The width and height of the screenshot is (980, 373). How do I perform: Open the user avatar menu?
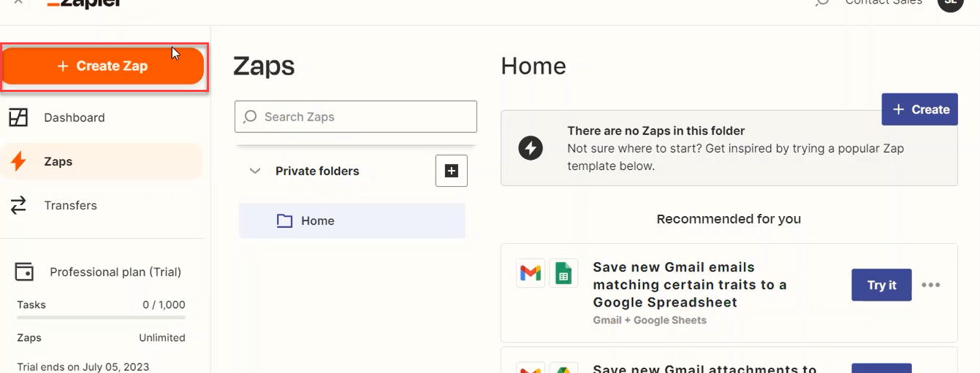(x=950, y=3)
